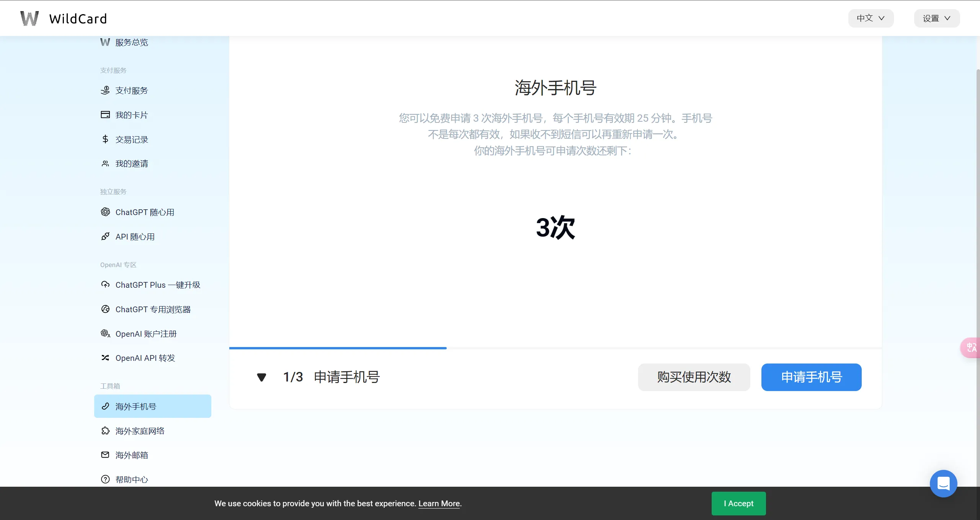Image resolution: width=980 pixels, height=520 pixels.
Task: Click the ChatGPT 随心用 logo icon
Action: click(x=105, y=212)
